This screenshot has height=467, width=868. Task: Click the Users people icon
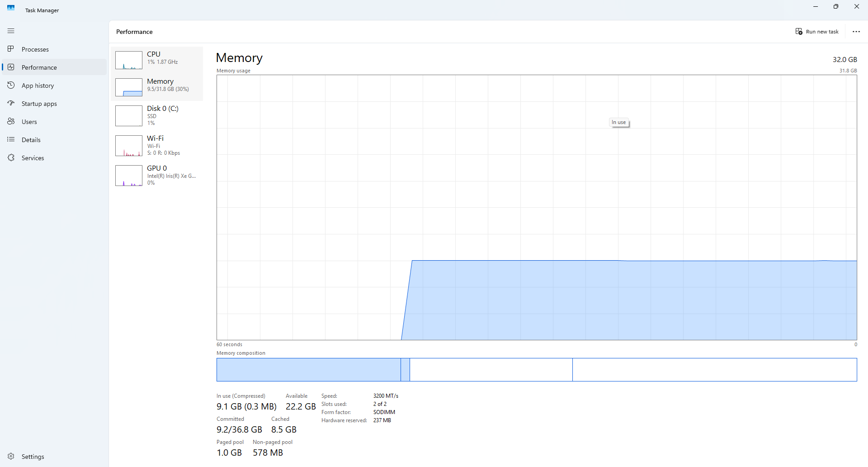tap(11, 121)
